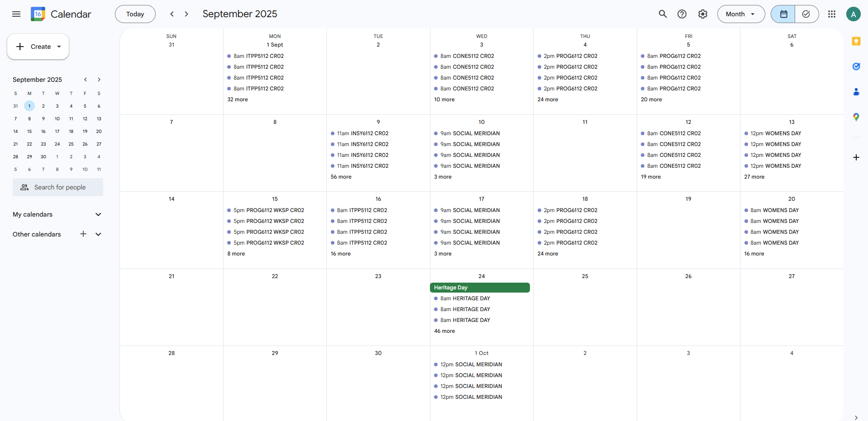Open Calendar settings gear
Image resolution: width=868 pixels, height=421 pixels.
pos(702,14)
